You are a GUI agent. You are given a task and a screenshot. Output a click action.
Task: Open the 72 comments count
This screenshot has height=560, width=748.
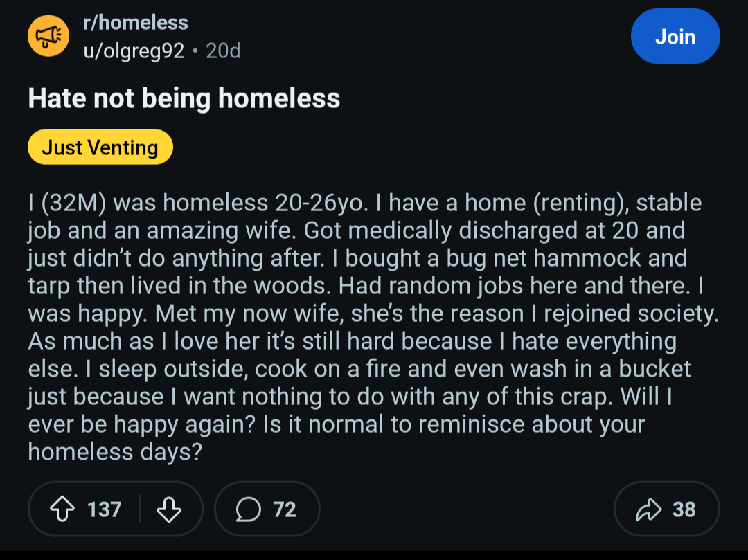tap(285, 509)
